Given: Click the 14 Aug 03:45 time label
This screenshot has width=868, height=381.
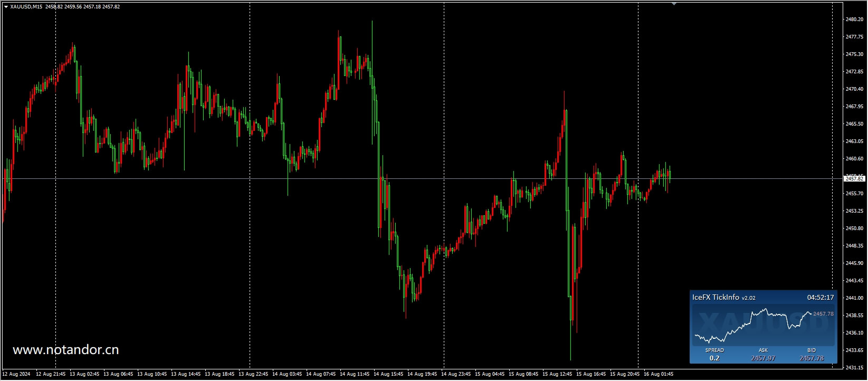Looking at the screenshot, I should 287,375.
